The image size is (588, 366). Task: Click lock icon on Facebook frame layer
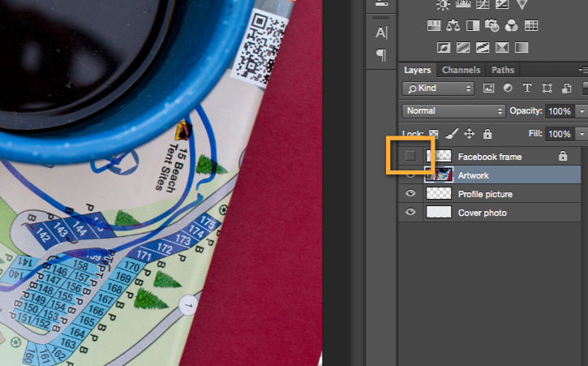click(563, 156)
